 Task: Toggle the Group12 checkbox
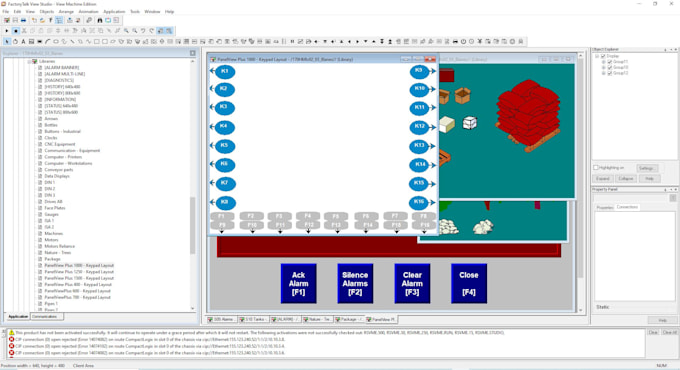coord(610,73)
